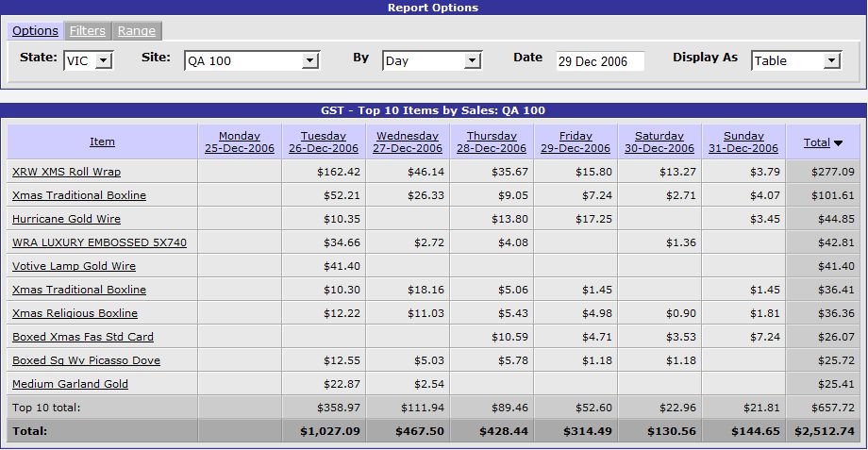Click the Friday 29-Dec-2006 column header
This screenshot has width=868, height=450.
click(576, 142)
